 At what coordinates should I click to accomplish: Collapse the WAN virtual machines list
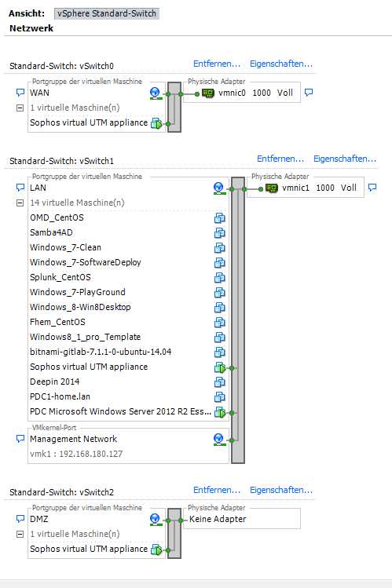[x=20, y=108]
